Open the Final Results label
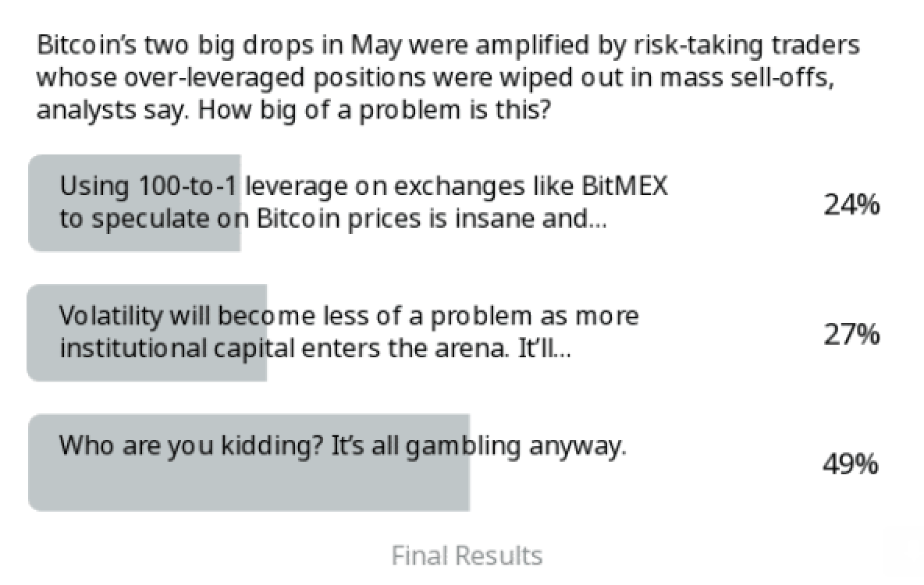This screenshot has width=924, height=585. 467,555
